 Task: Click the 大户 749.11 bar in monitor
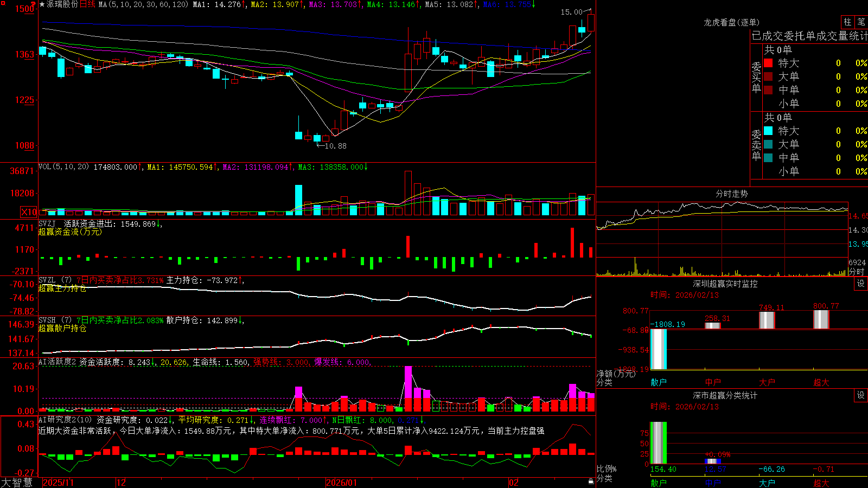(x=767, y=320)
